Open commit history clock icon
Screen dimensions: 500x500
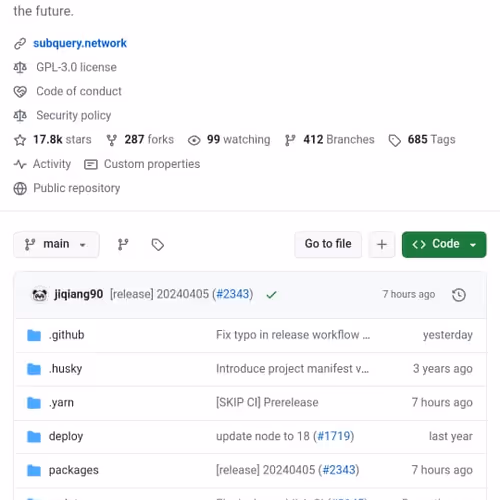[459, 295]
